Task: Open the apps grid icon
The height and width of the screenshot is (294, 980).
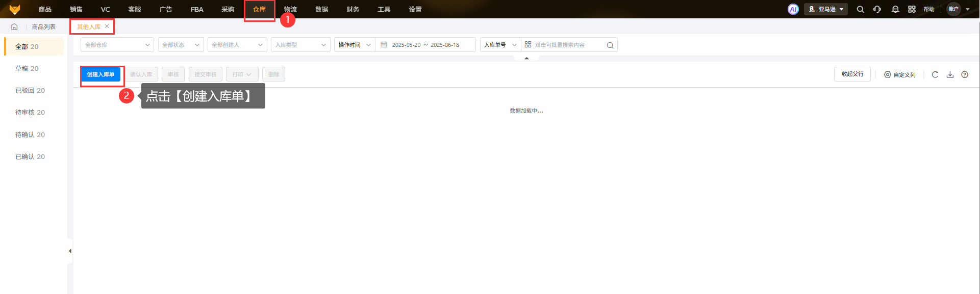Action: pos(912,9)
